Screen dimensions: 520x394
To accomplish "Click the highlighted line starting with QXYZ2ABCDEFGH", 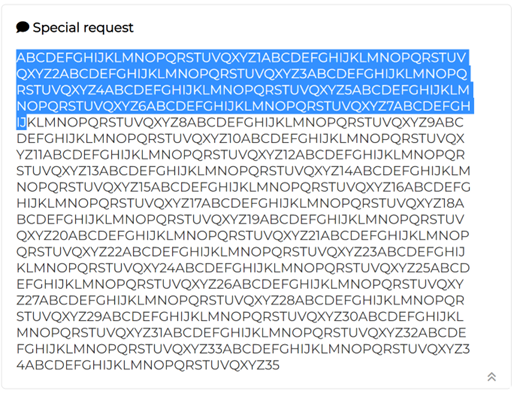I will (x=242, y=74).
